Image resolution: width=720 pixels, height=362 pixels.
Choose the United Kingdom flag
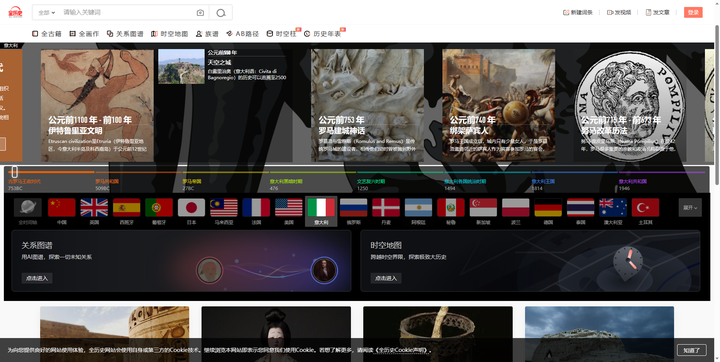[x=94, y=208]
